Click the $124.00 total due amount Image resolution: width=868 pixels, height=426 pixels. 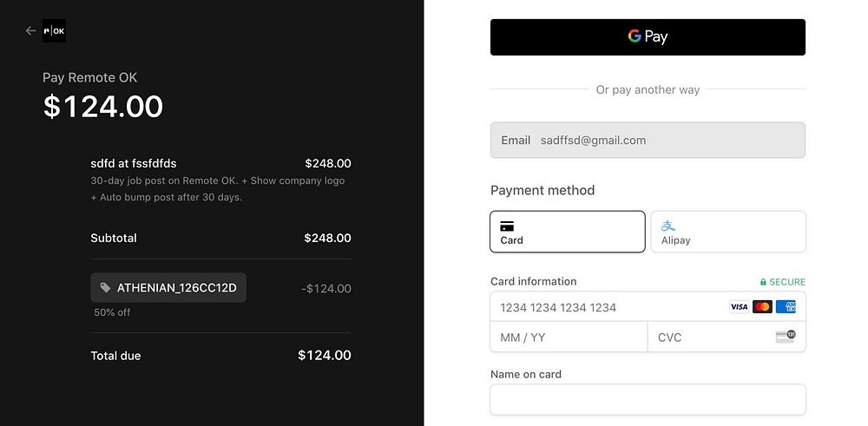pyautogui.click(x=324, y=355)
